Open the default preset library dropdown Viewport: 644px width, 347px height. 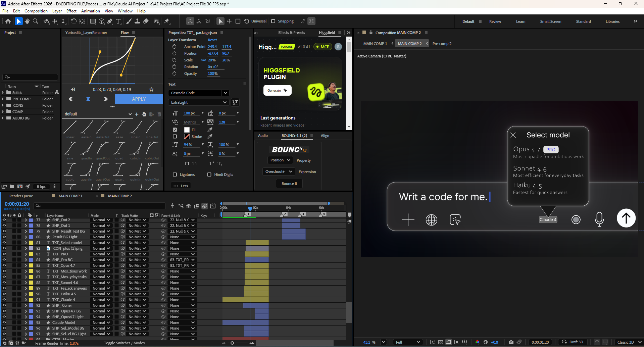[98, 114]
